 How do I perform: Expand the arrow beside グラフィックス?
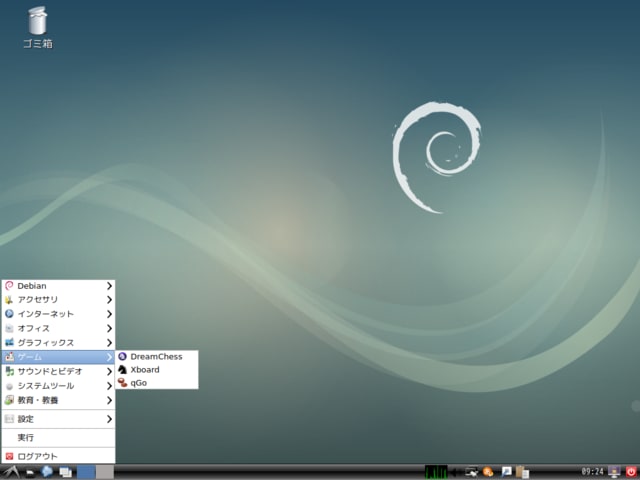point(109,343)
